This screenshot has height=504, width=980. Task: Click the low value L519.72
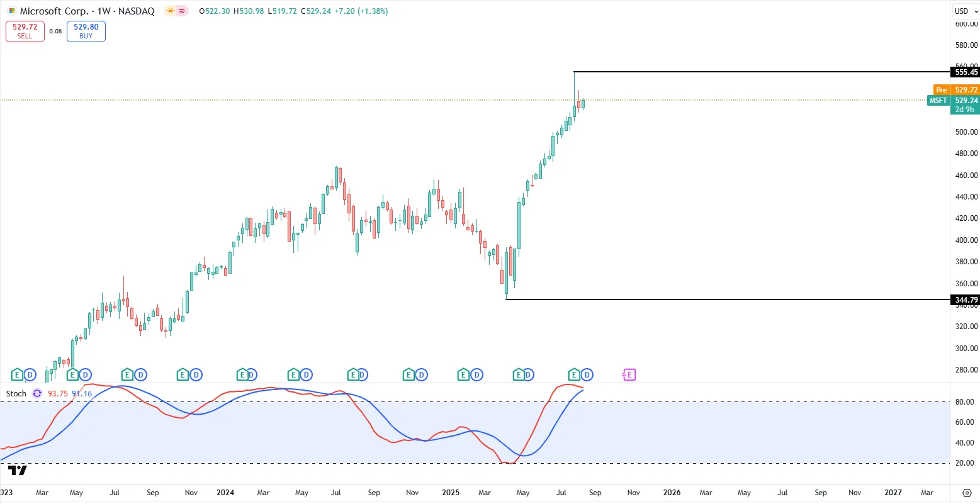coord(283,11)
